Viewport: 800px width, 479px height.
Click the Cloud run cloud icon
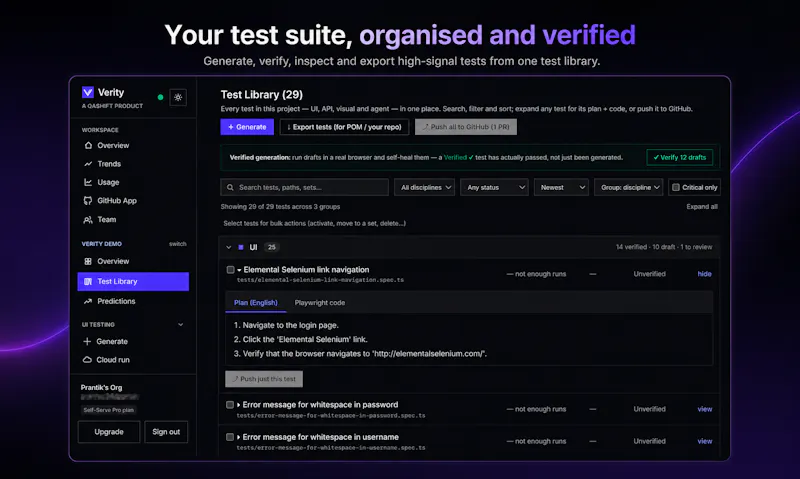[87, 360]
